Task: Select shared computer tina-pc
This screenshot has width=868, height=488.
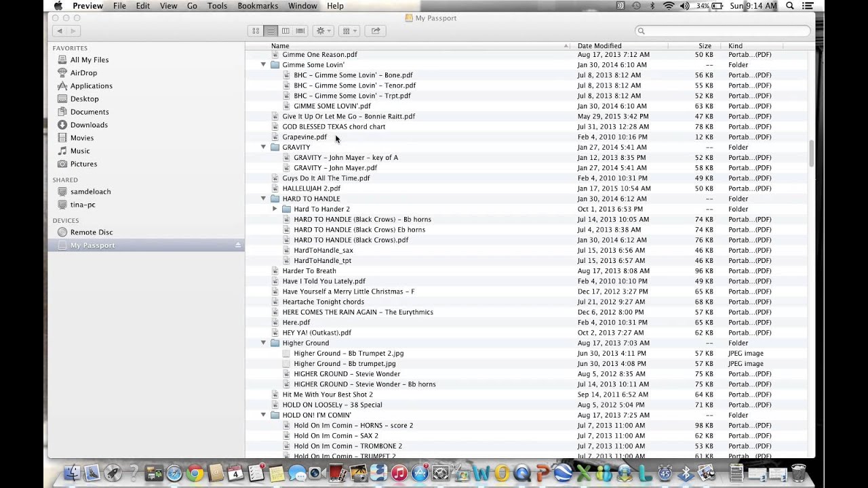Action: pyautogui.click(x=83, y=204)
